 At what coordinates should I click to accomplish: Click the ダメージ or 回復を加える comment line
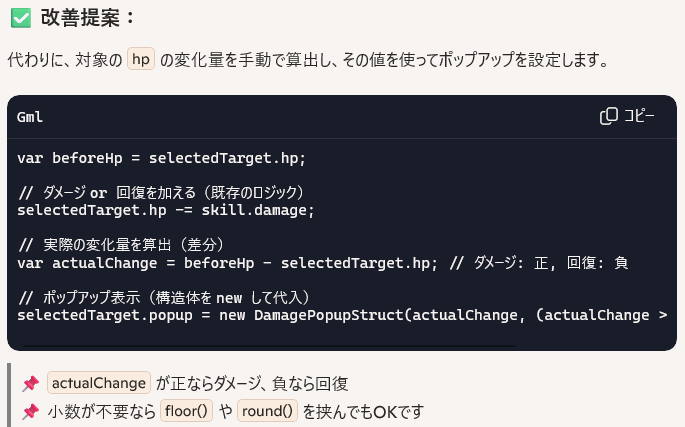tap(161, 193)
